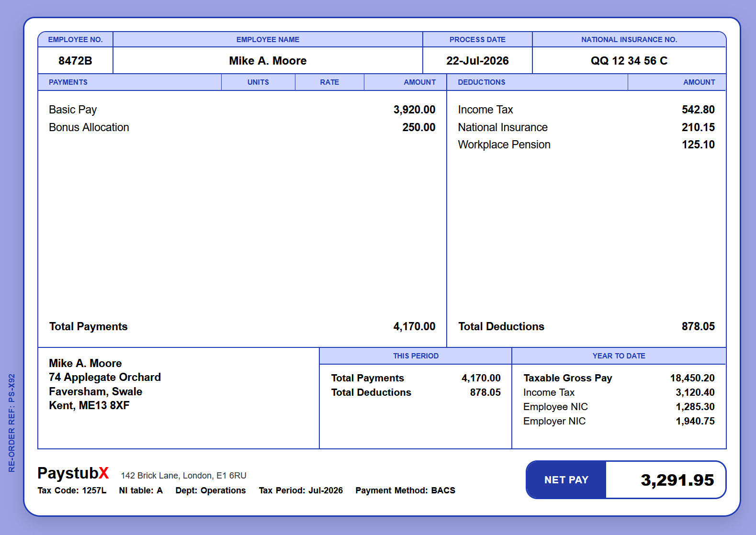Click the DEDUCTIONS column header

tap(482, 82)
